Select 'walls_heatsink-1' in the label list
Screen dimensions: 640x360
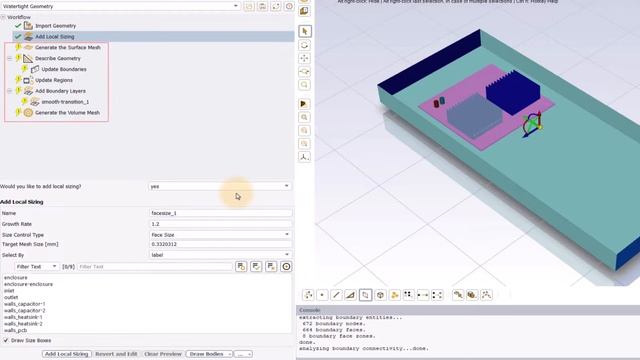[x=23, y=317]
